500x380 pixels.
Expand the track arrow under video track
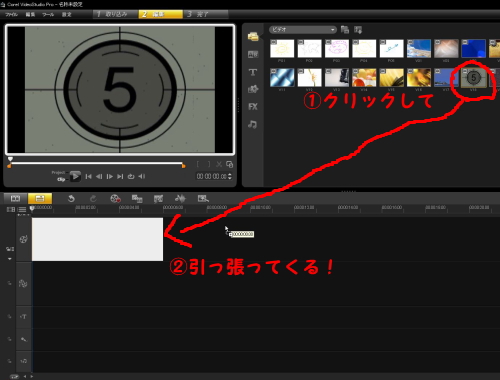tap(10, 259)
